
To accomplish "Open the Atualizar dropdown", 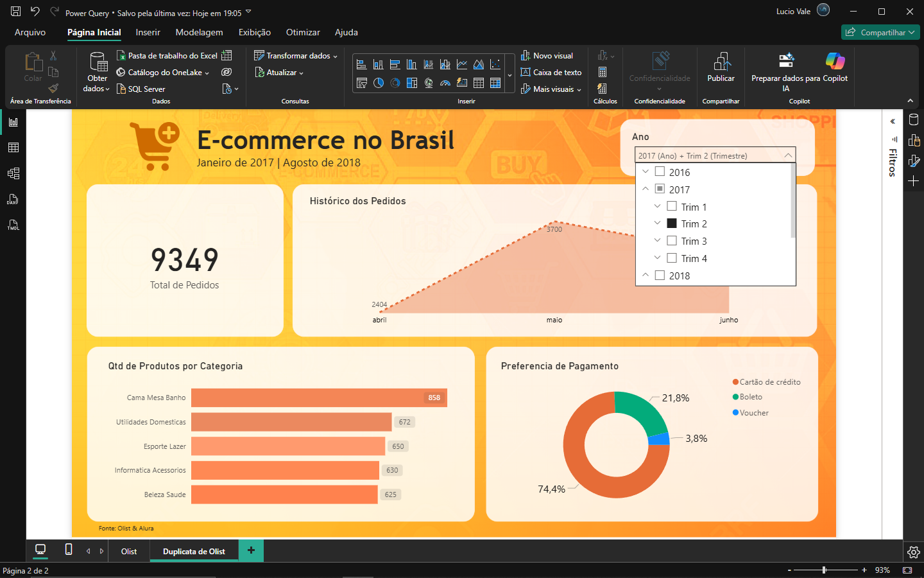I will pos(280,73).
